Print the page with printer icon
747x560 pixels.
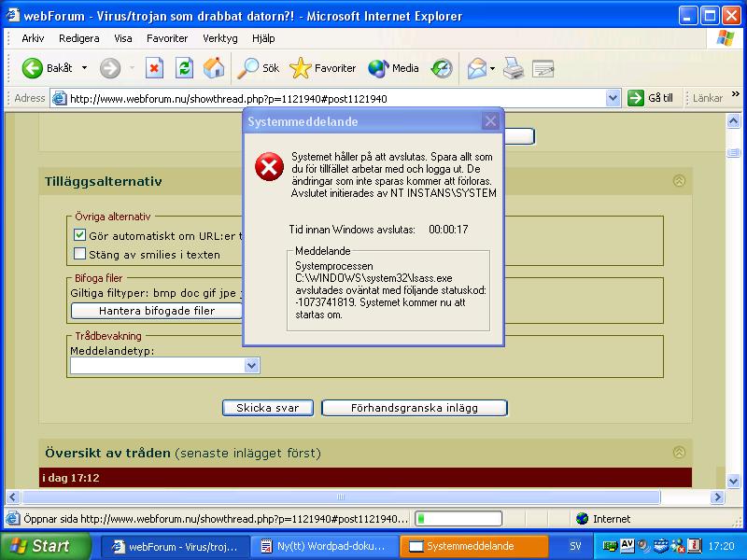click(514, 68)
